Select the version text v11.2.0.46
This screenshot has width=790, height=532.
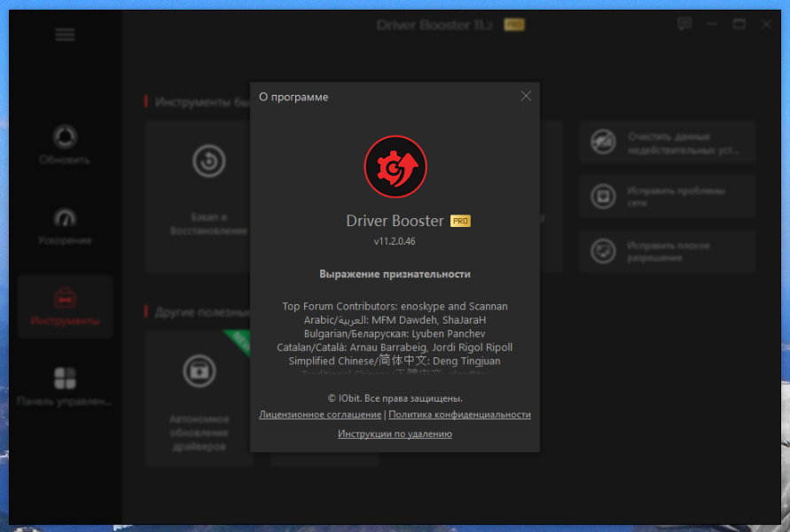click(x=395, y=241)
